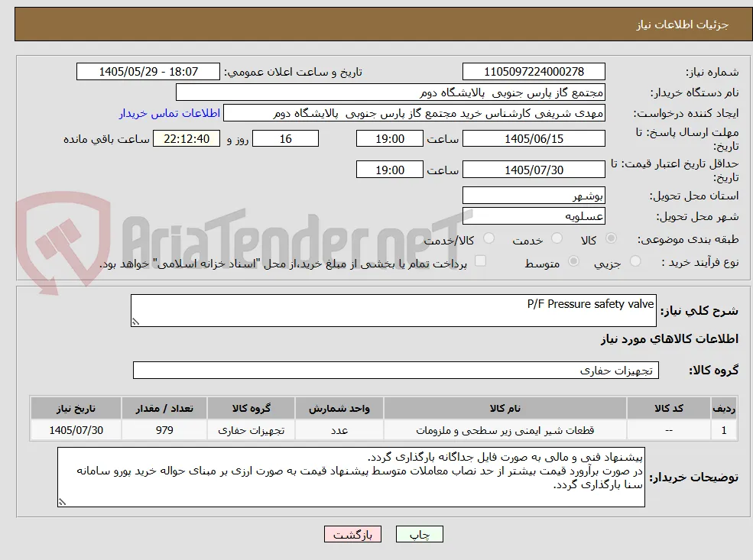Click the کد کالا column header
The image size is (753, 560).
(669, 409)
